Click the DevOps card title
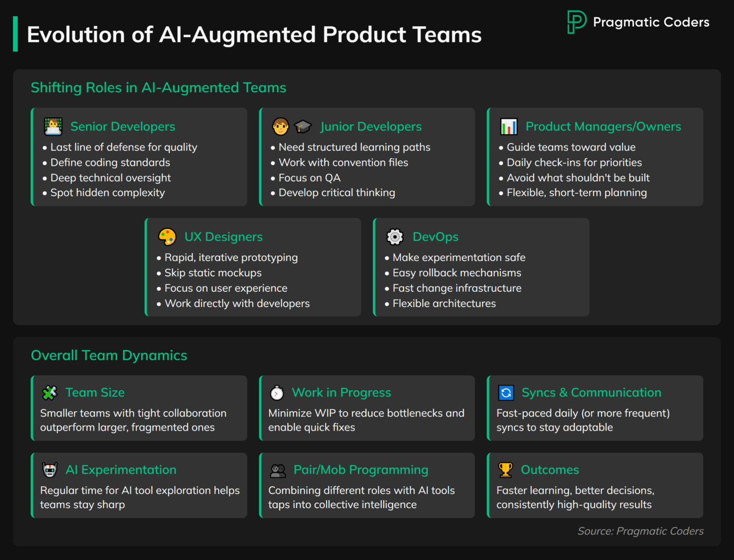Viewport: 734px width, 560px height. click(436, 237)
